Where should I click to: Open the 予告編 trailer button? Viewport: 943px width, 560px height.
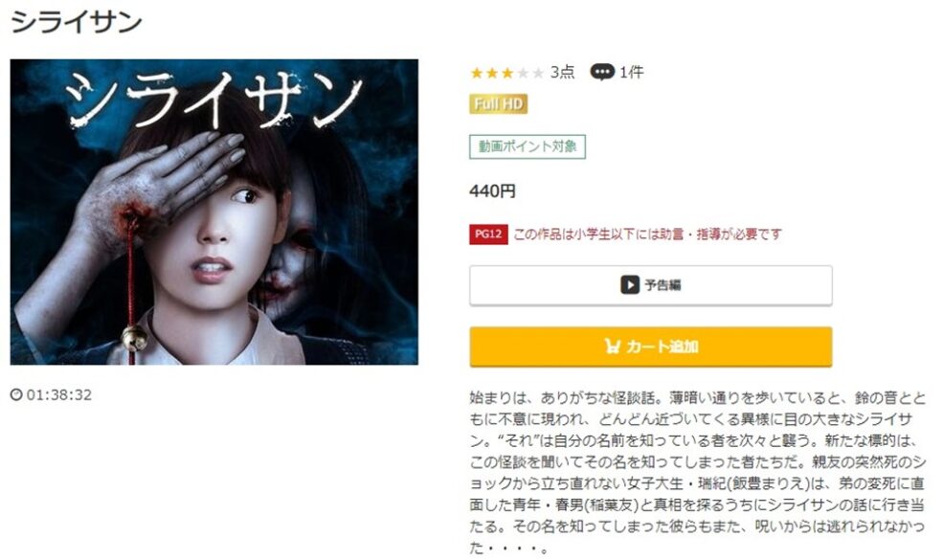[x=651, y=285]
